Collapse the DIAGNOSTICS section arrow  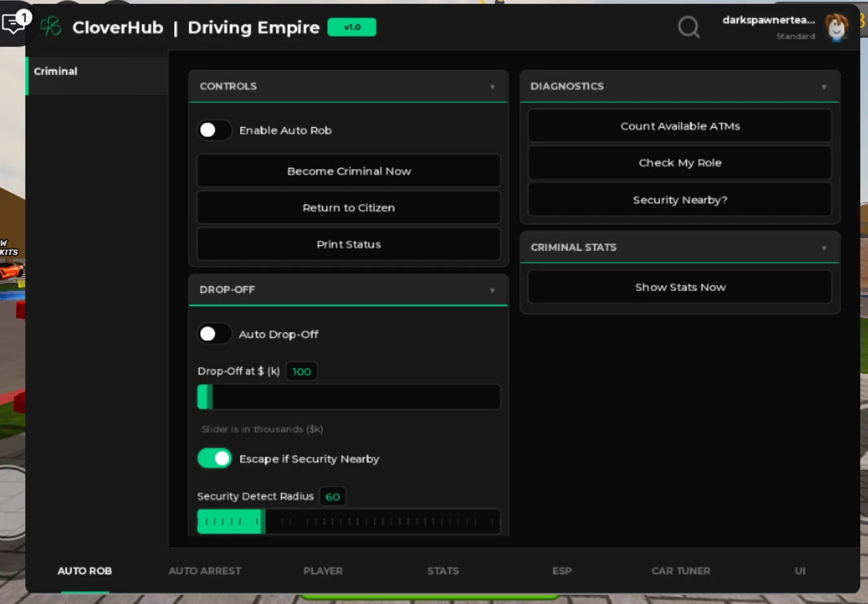click(x=824, y=87)
